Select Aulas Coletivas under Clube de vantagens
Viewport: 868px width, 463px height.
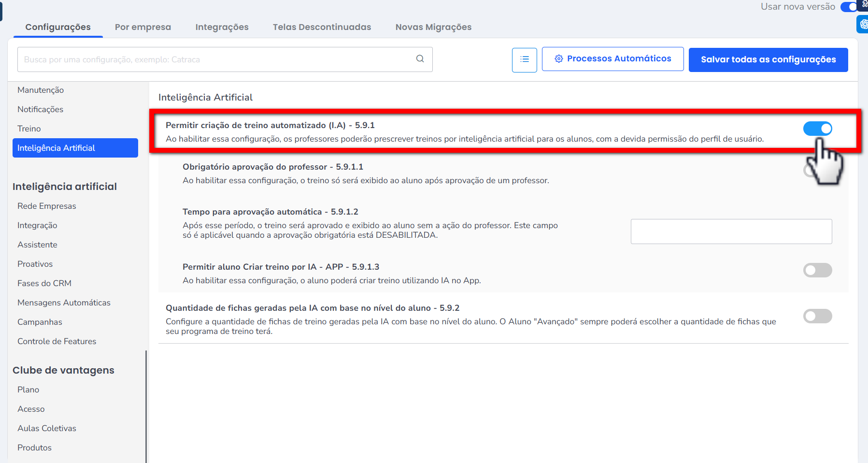47,428
